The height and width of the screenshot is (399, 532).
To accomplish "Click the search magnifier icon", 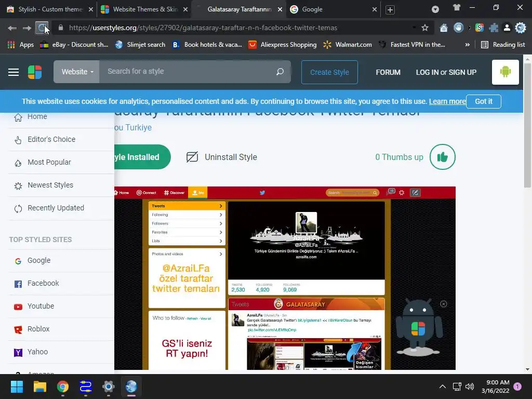I will (x=280, y=72).
